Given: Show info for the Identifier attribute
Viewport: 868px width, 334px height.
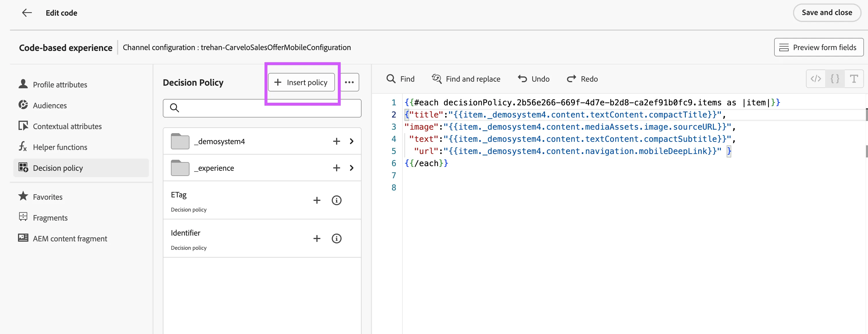Looking at the screenshot, I should click(336, 238).
